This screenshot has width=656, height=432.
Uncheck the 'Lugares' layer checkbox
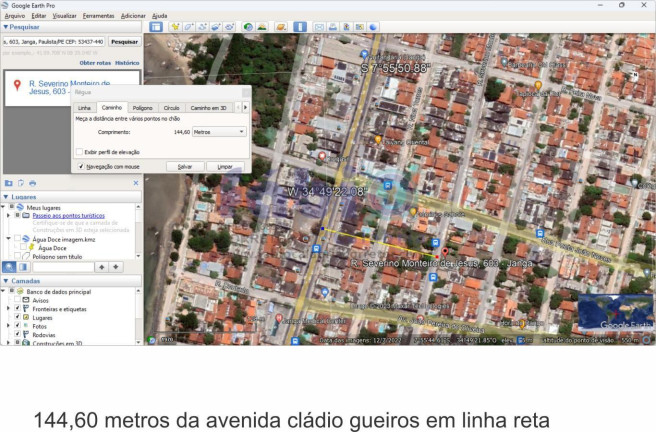(17, 317)
